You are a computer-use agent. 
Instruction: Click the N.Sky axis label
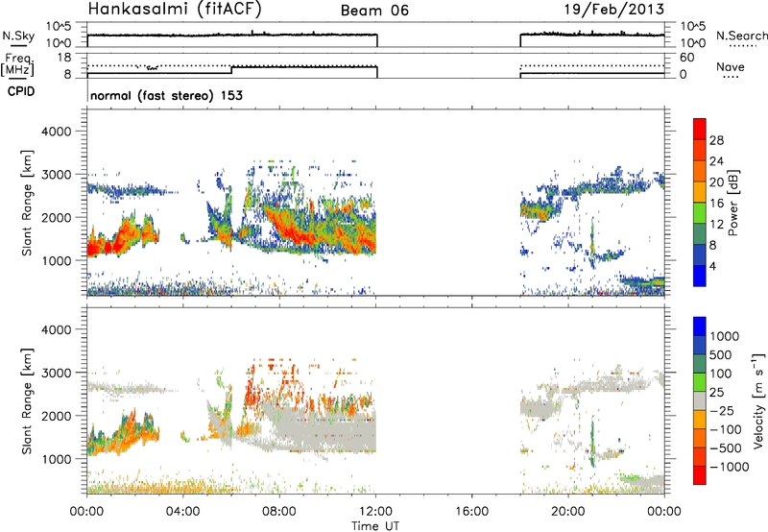(x=18, y=36)
